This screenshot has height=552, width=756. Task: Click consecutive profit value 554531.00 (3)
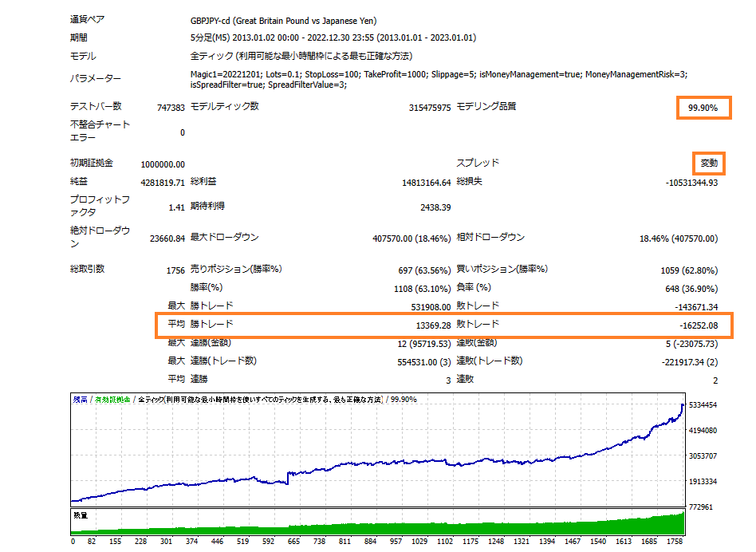pyautogui.click(x=423, y=362)
